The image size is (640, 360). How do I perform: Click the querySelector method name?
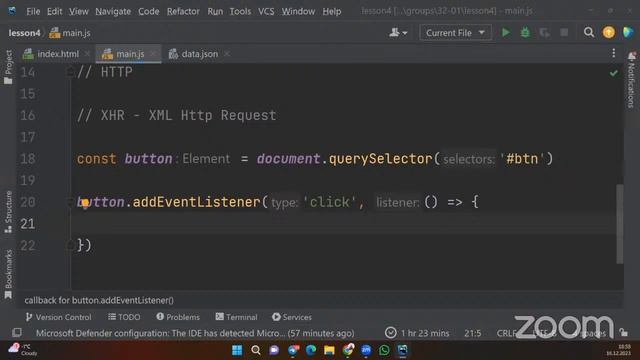tap(380, 158)
